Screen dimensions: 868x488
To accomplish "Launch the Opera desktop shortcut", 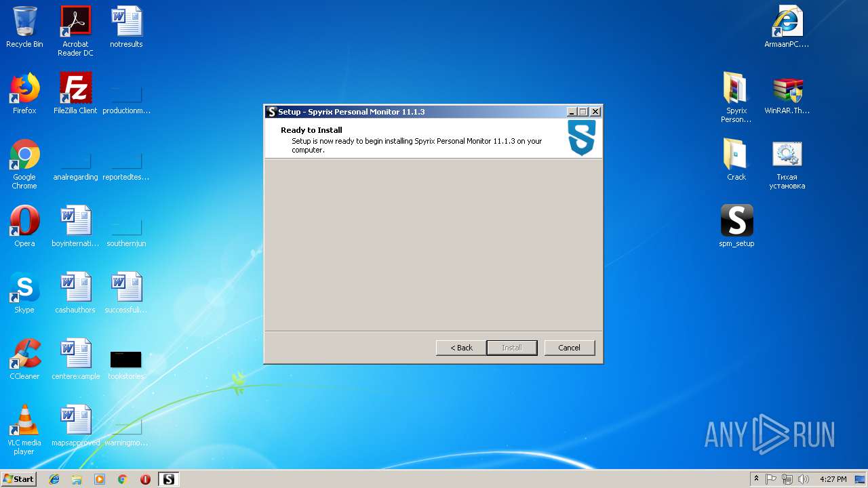I will point(24,227).
